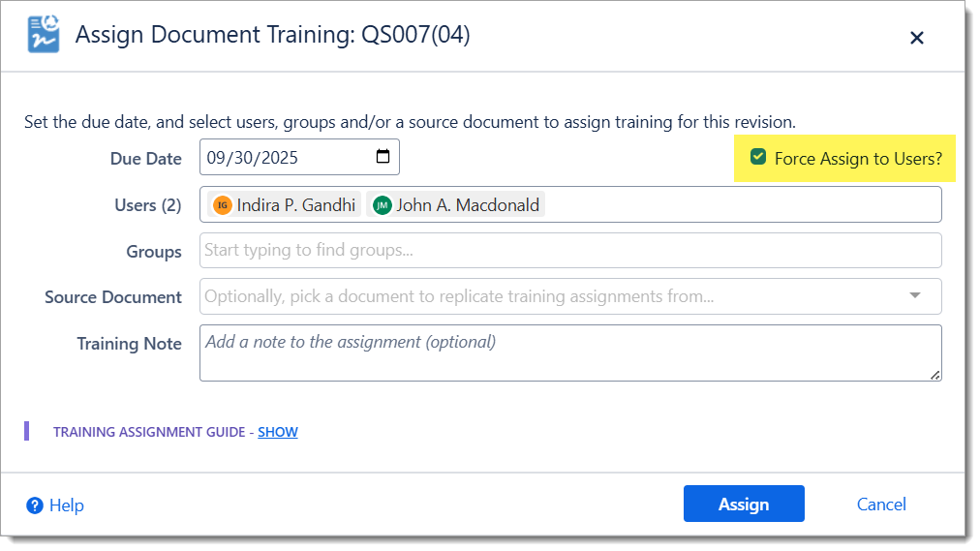Click Indira P. Gandhi's orange avatar

coord(223,205)
